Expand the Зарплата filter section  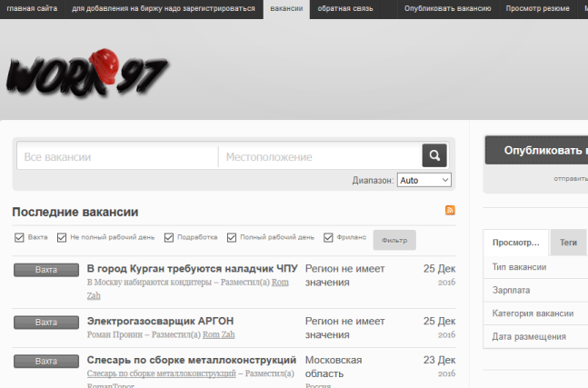512,290
